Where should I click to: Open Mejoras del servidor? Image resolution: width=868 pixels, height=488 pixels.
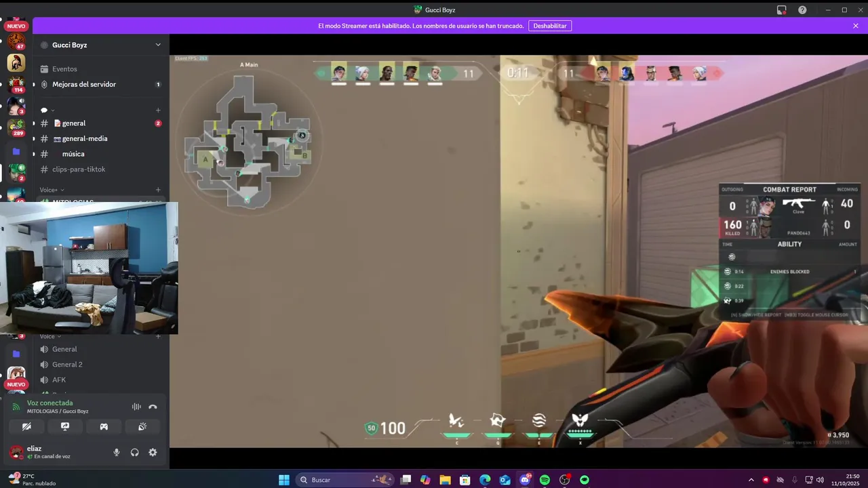101,85
